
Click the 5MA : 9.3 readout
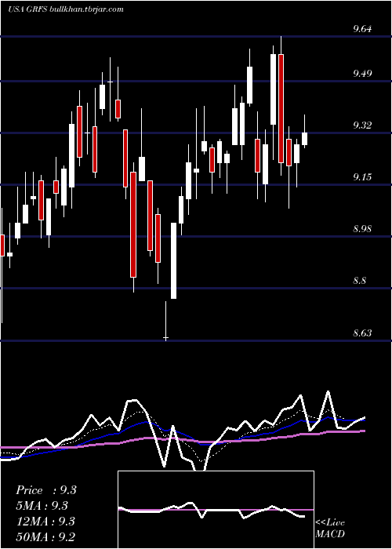point(42,506)
